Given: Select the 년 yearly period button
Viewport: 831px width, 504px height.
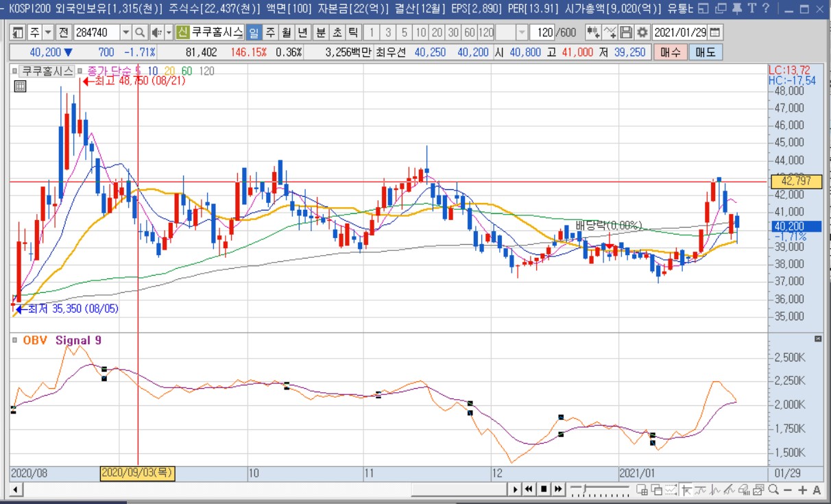Looking at the screenshot, I should pos(302,33).
